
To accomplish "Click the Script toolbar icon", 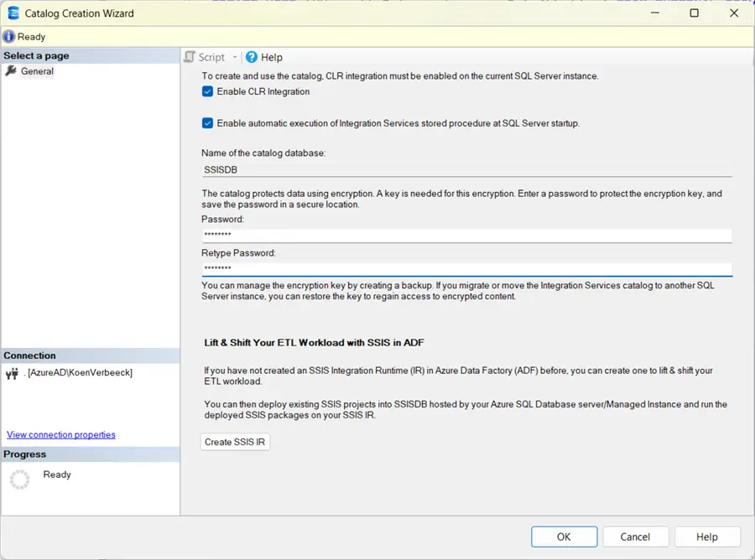I will click(x=190, y=57).
